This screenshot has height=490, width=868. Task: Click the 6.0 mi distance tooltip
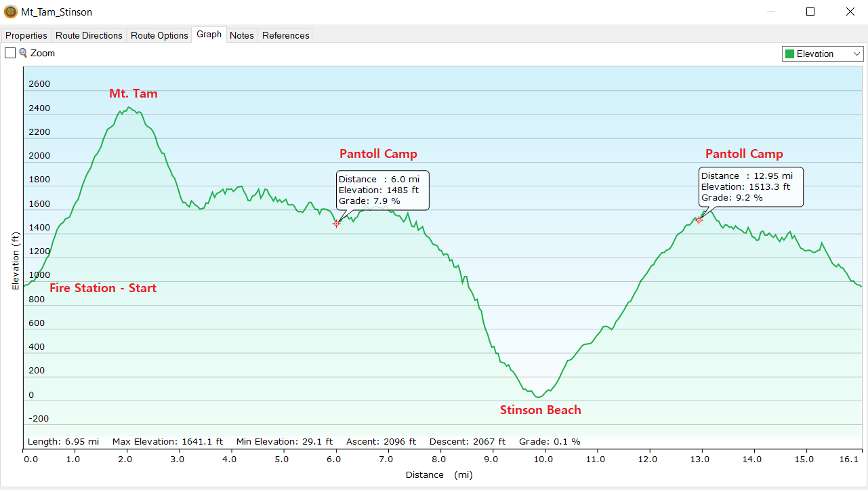[382, 190]
